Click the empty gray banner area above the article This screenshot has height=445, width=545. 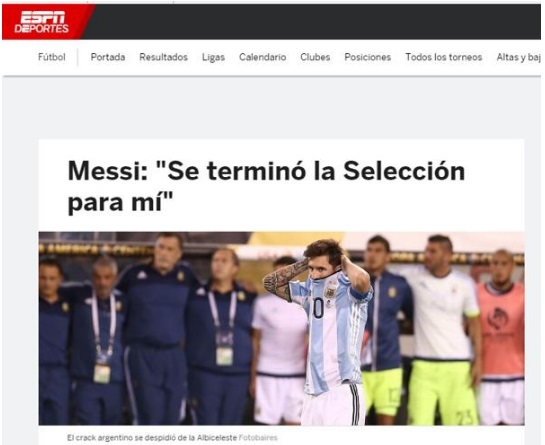[x=271, y=108]
